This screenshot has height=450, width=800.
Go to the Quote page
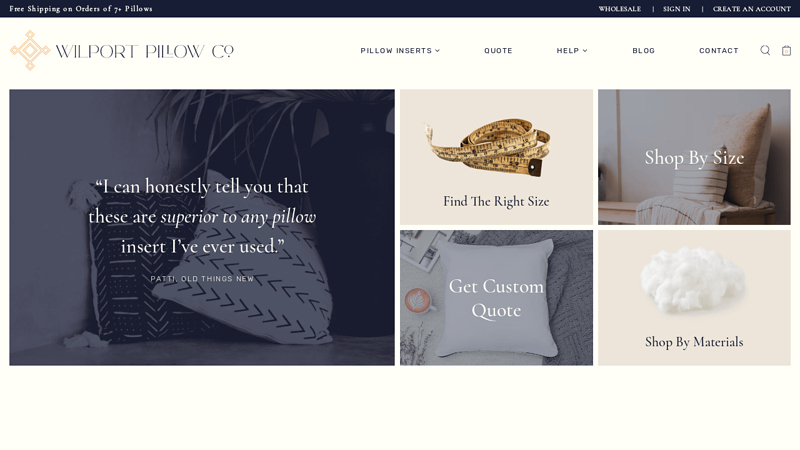498,51
